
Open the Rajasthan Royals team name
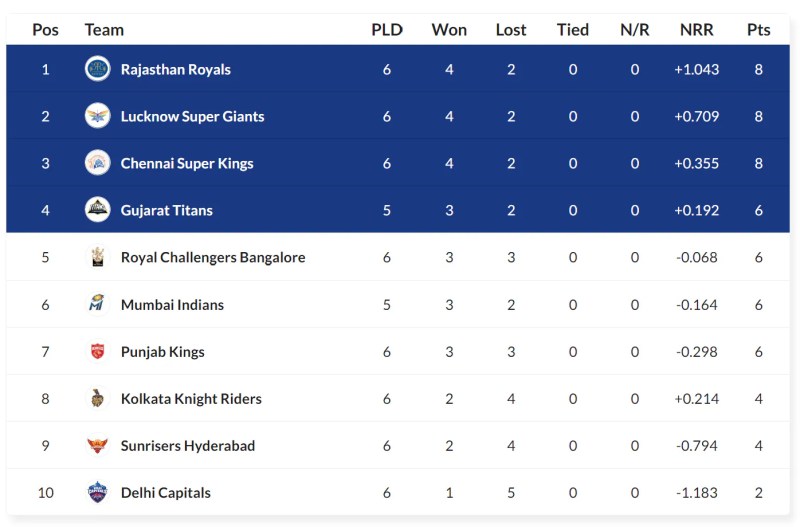click(175, 69)
